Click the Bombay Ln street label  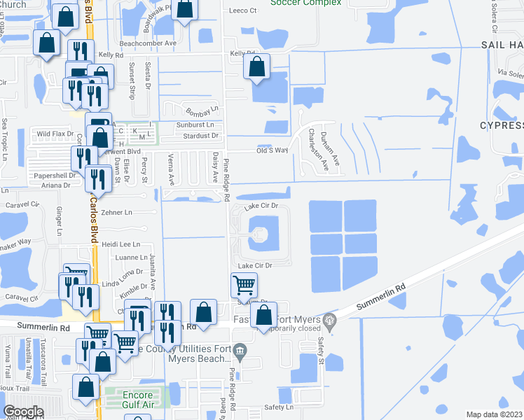click(202, 111)
